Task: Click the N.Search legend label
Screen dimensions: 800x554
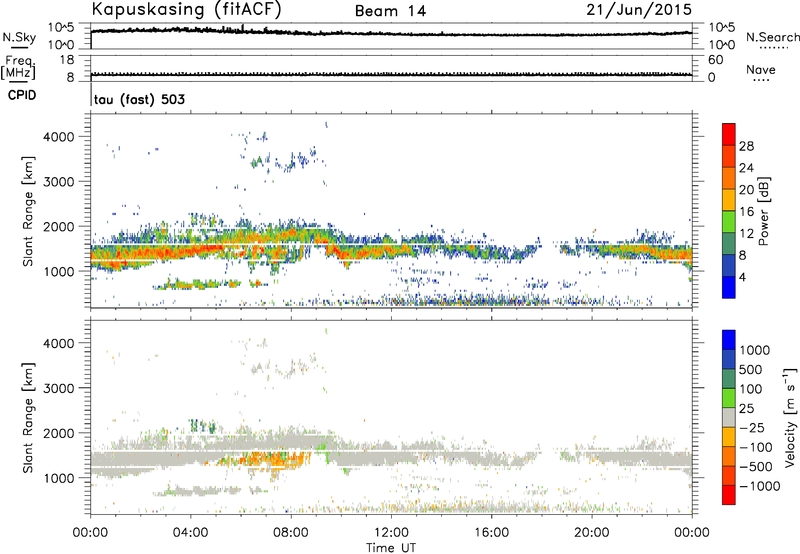Action: pos(772,37)
